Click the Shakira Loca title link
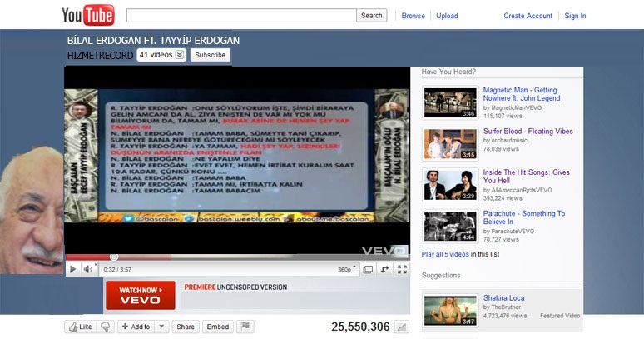The width and height of the screenshot is (644, 339). pos(503,298)
